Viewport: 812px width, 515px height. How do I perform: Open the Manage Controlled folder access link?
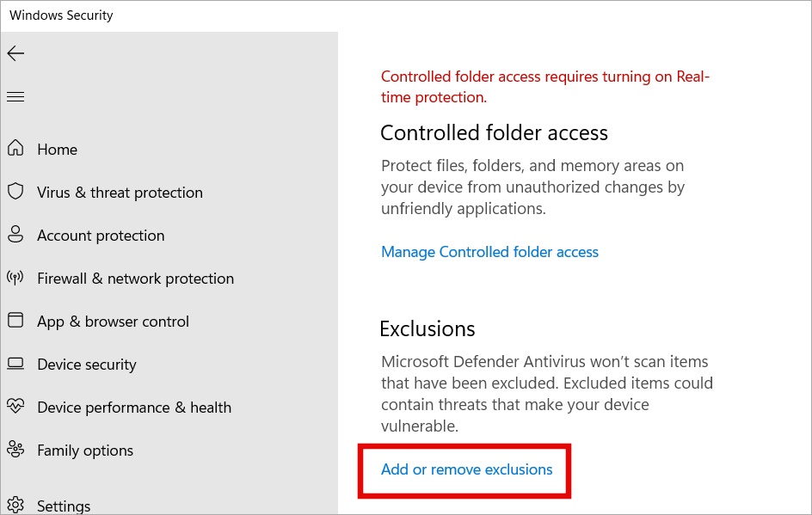tap(490, 252)
